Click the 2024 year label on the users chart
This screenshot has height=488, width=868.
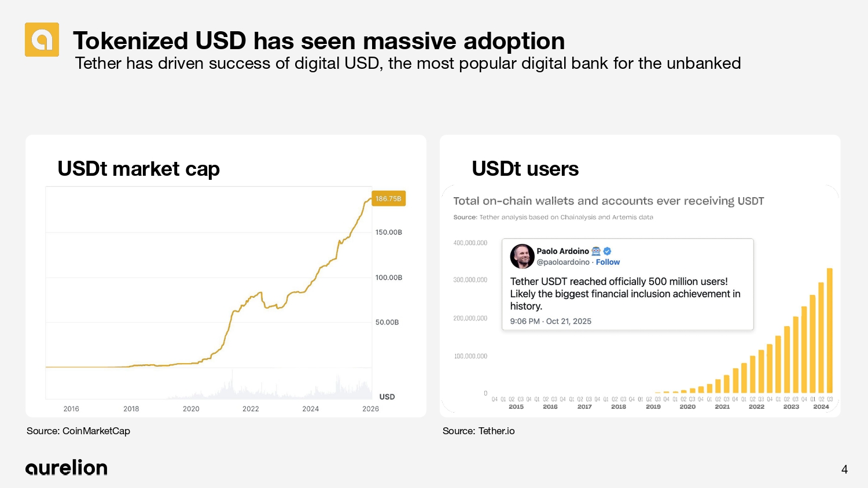click(x=821, y=406)
